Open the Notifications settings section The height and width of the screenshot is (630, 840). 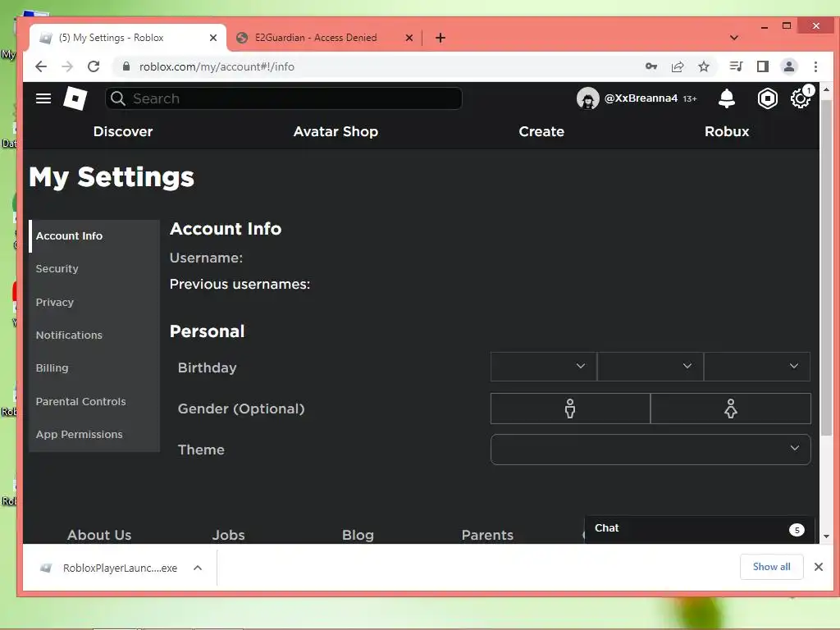[94, 336]
